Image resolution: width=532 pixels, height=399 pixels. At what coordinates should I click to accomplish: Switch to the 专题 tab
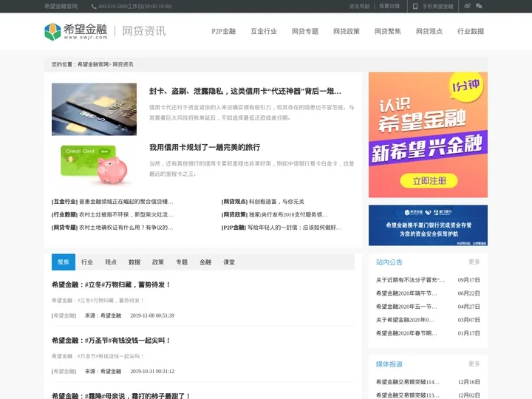tap(182, 262)
